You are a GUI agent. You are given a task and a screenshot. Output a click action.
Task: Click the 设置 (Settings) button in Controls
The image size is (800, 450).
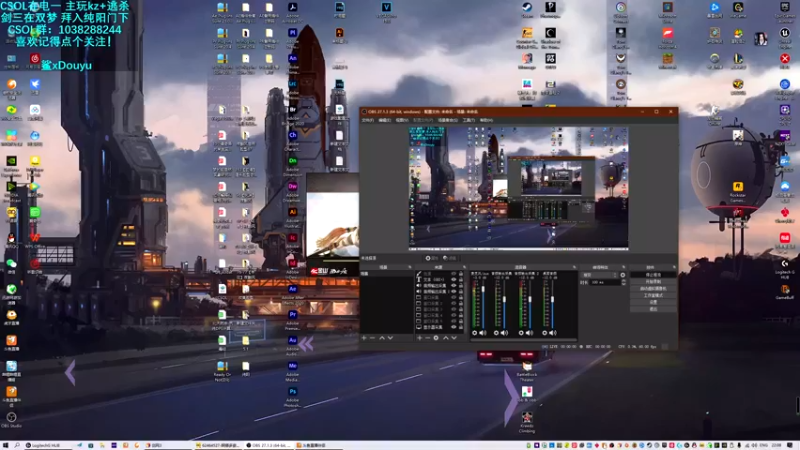[x=653, y=302]
